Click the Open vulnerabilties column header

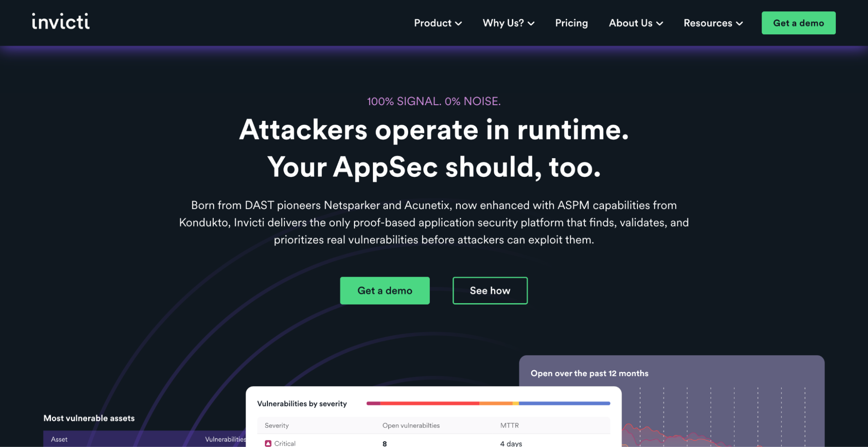coord(411,426)
